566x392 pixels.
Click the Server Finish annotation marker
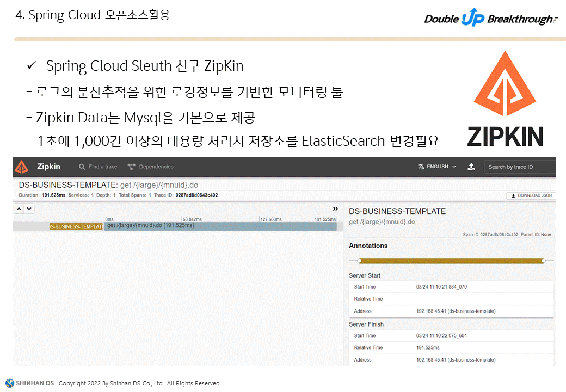(x=543, y=261)
